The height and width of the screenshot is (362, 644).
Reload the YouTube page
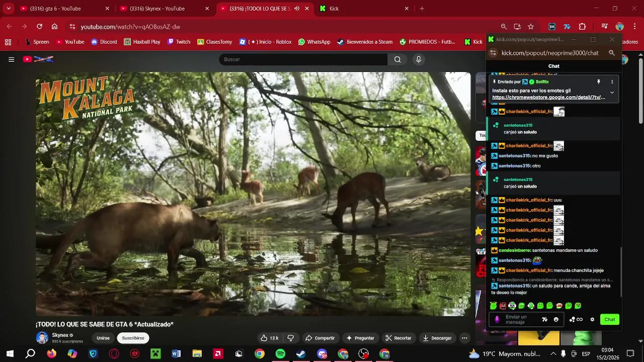pyautogui.click(x=39, y=27)
